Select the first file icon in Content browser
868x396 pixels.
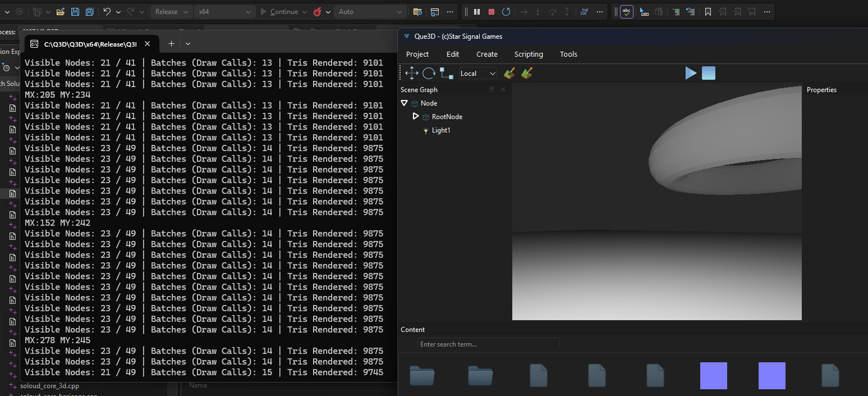(539, 376)
